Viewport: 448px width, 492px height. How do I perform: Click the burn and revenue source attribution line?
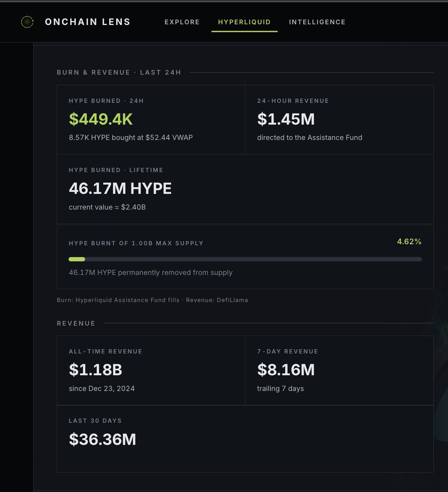click(152, 300)
